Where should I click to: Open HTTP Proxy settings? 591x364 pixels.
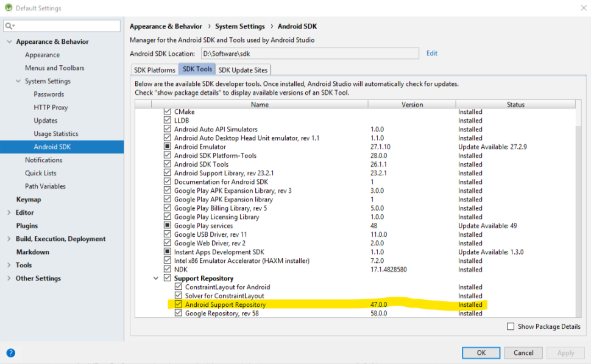[51, 107]
